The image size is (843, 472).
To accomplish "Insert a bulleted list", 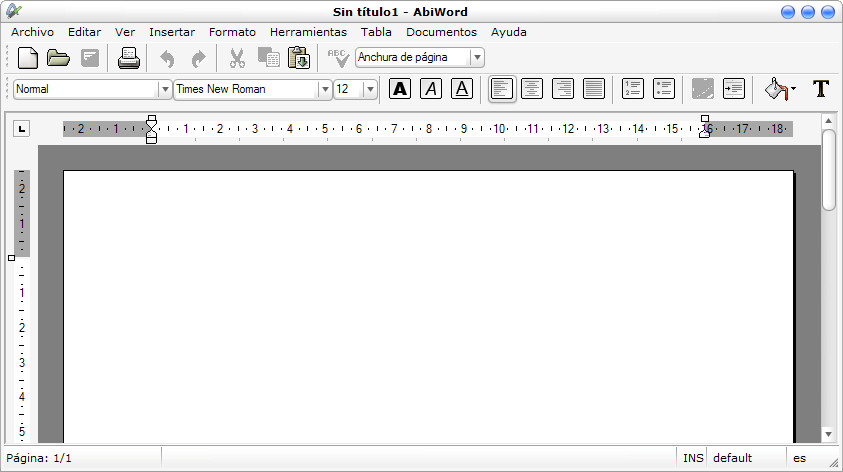I will 663,89.
